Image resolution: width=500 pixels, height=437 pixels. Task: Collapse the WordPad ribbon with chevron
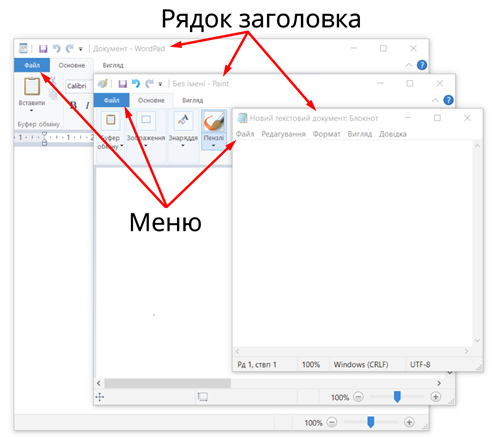point(409,65)
